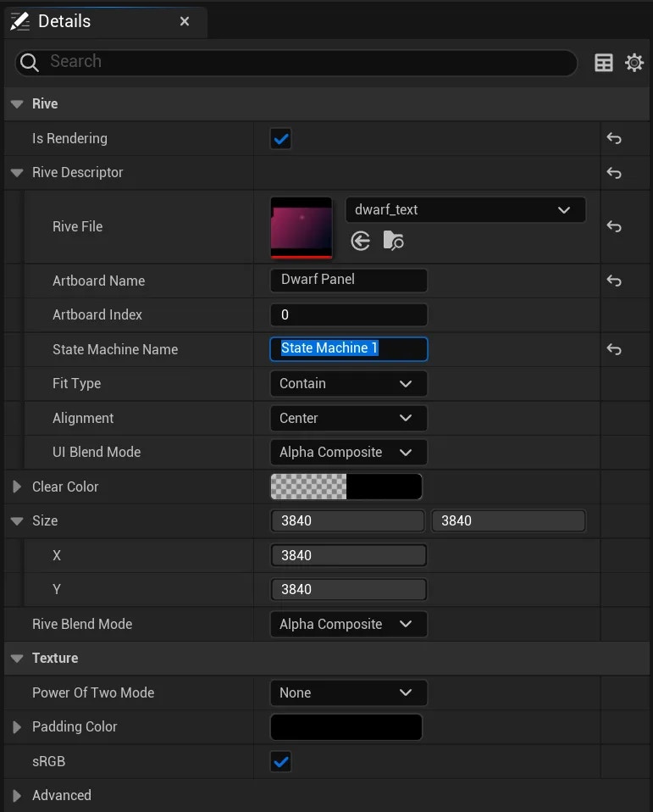Browse to Rive File in Content Browser
This screenshot has width=653, height=812.
point(393,241)
